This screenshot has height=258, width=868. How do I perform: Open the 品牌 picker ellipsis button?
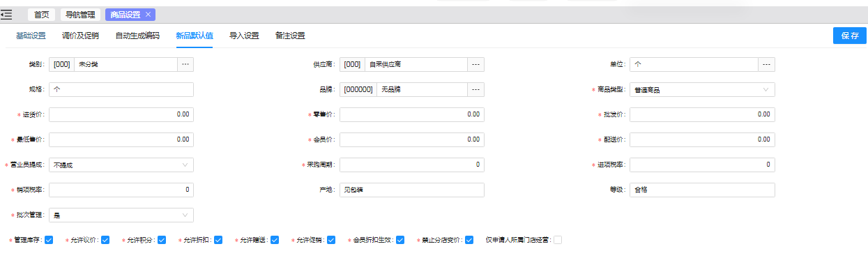tap(475, 89)
